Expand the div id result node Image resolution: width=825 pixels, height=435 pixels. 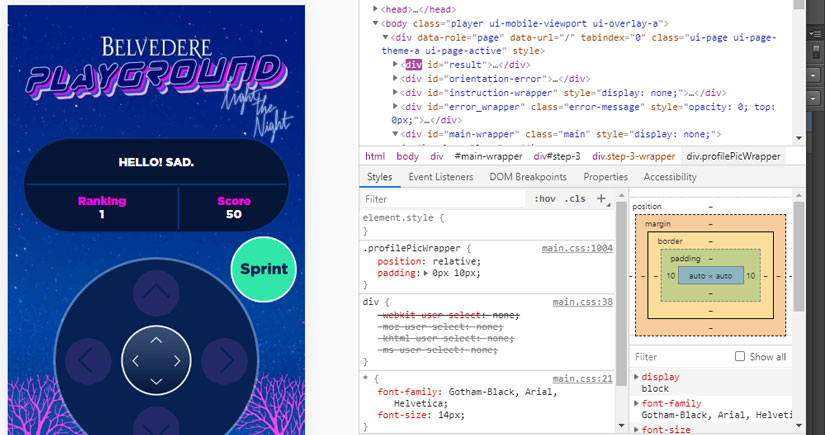(396, 65)
